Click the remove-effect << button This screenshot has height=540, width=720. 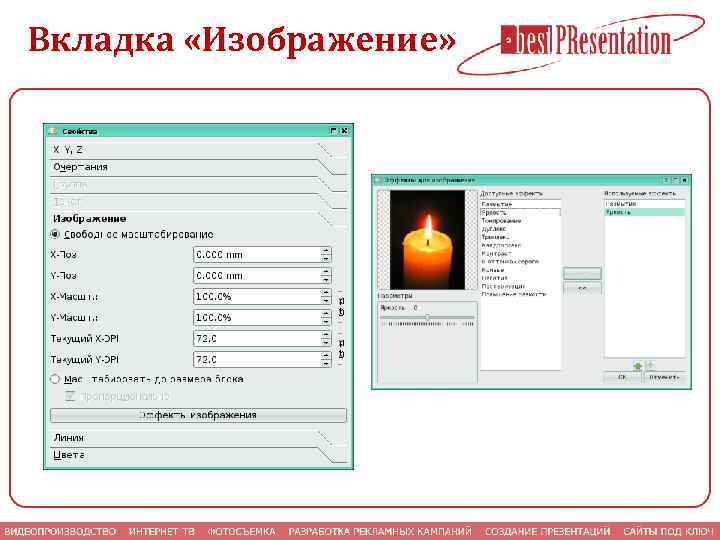582,288
